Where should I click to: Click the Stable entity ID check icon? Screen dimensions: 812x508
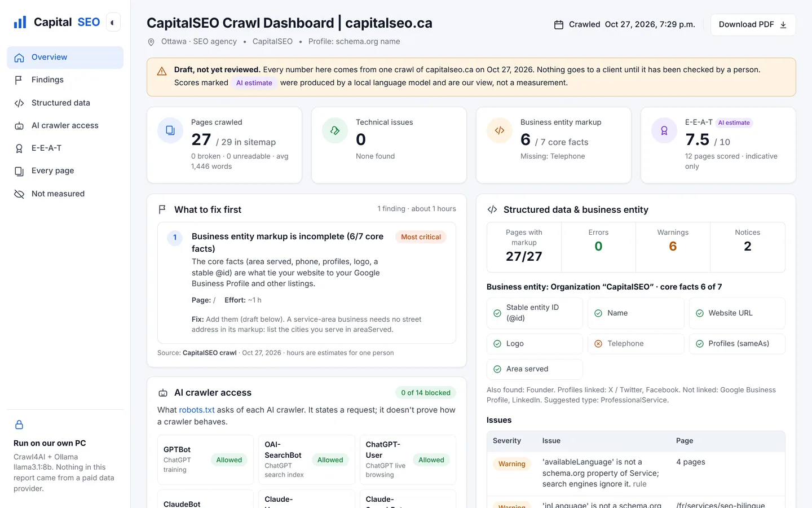(497, 313)
